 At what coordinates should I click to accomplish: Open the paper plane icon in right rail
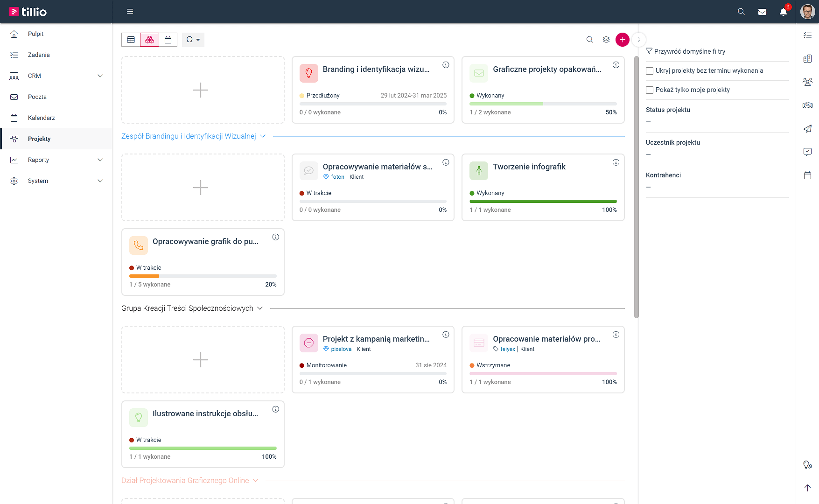807,128
